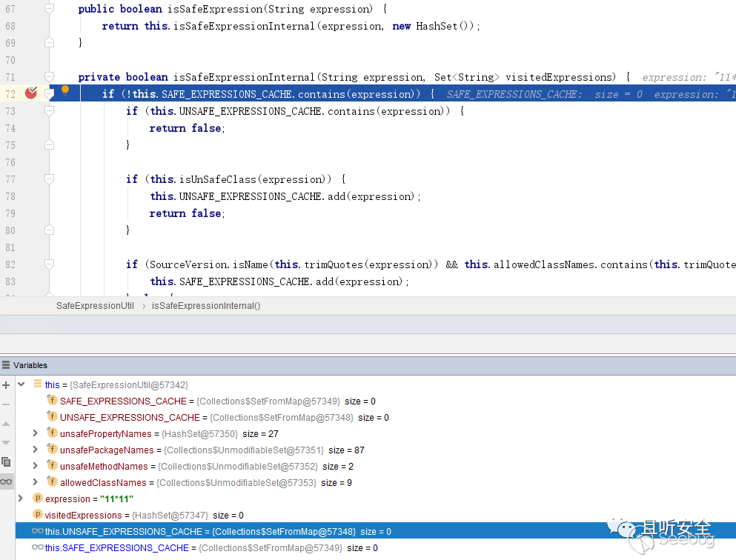Viewport: 736px width, 560px height.
Task: Click the Remove Watch minus icon
Action: tap(7, 404)
